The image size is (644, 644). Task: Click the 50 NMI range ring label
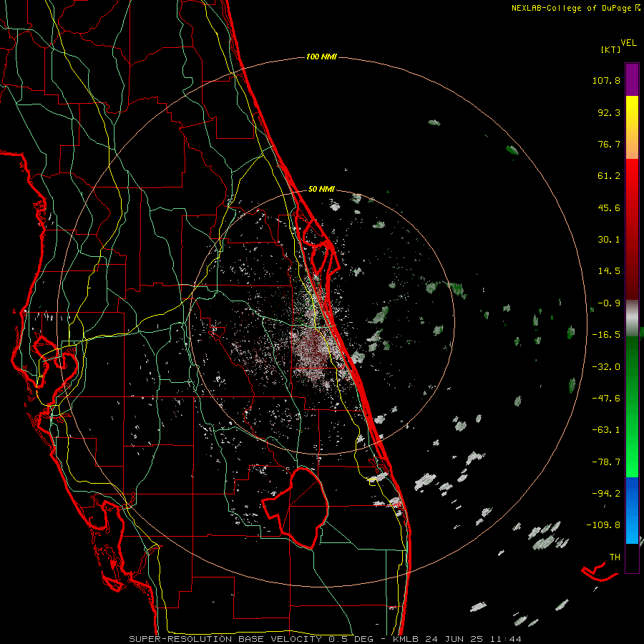click(x=321, y=189)
